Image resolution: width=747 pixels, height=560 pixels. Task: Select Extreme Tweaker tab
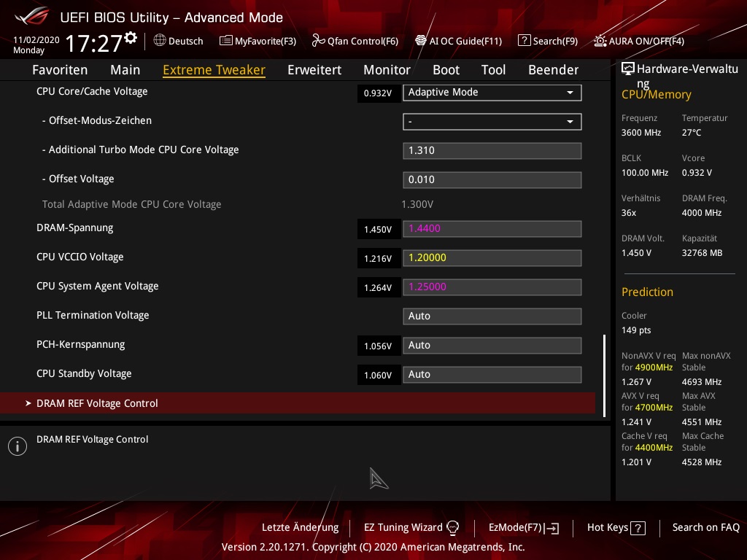pyautogui.click(x=214, y=70)
